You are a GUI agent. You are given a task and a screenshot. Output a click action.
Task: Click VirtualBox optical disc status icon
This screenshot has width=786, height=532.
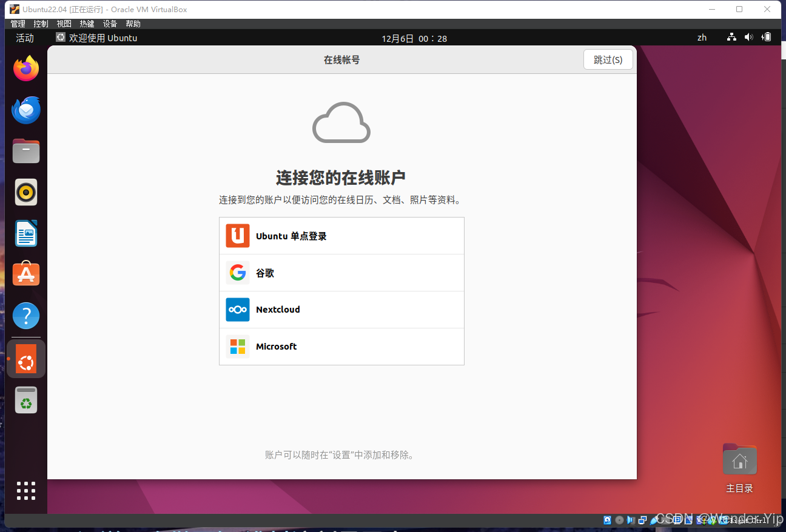(619, 520)
